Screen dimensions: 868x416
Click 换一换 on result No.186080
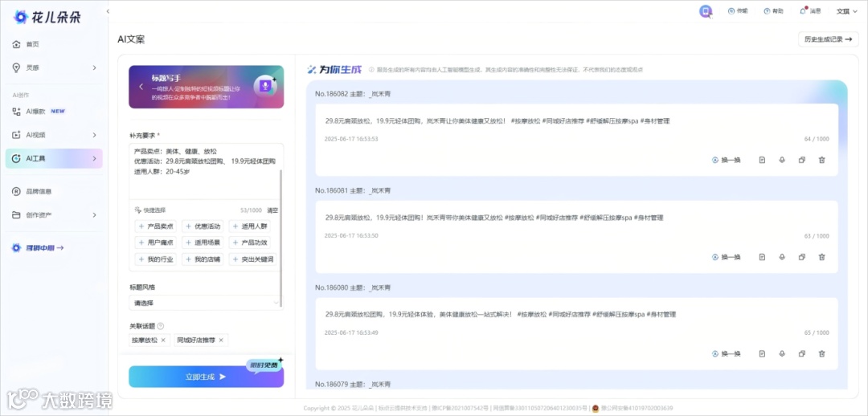(726, 353)
